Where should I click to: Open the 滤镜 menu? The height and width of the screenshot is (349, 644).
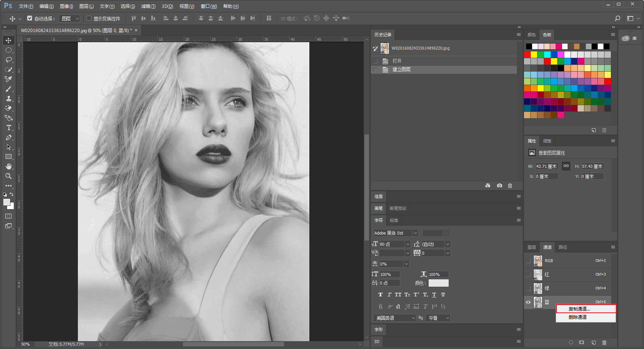pos(148,6)
